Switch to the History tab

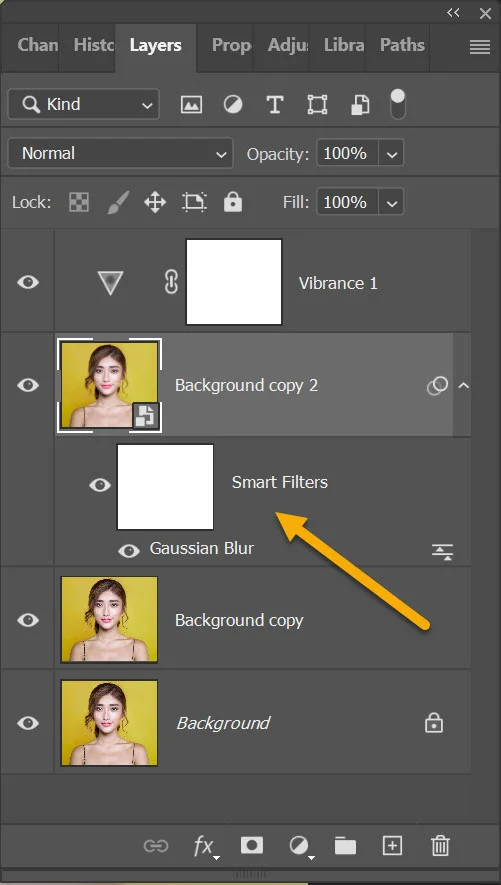94,45
